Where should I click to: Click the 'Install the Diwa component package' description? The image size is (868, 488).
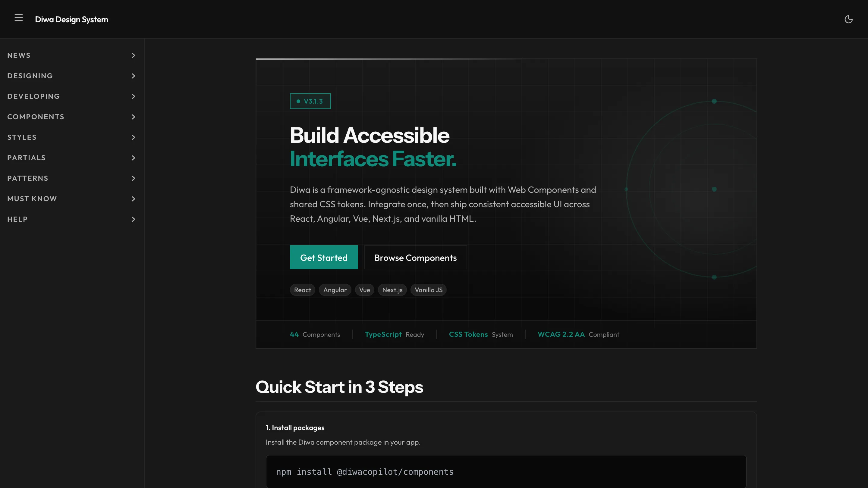click(x=343, y=442)
